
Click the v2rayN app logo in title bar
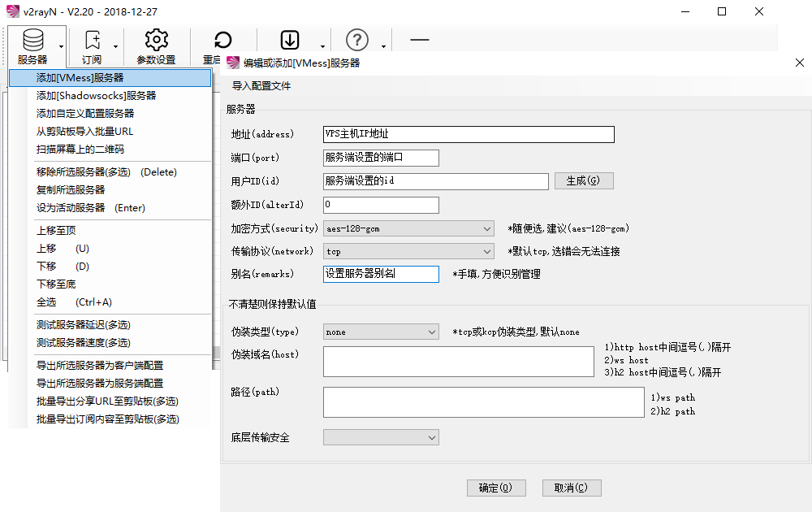click(12, 11)
